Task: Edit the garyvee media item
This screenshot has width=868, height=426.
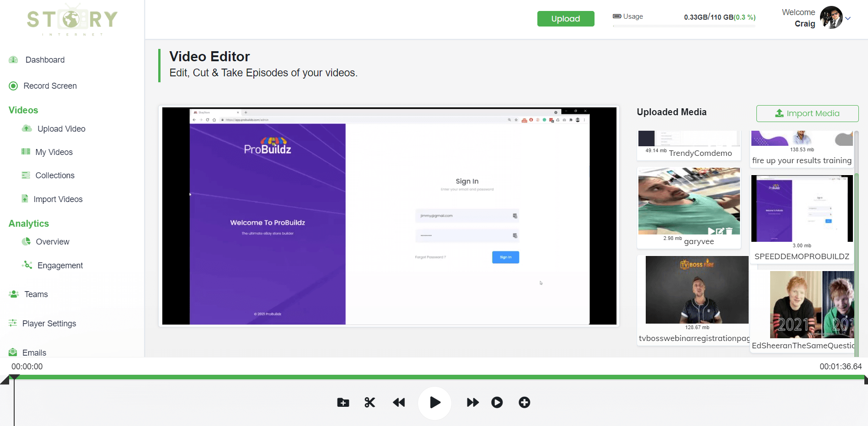Action: tap(720, 231)
